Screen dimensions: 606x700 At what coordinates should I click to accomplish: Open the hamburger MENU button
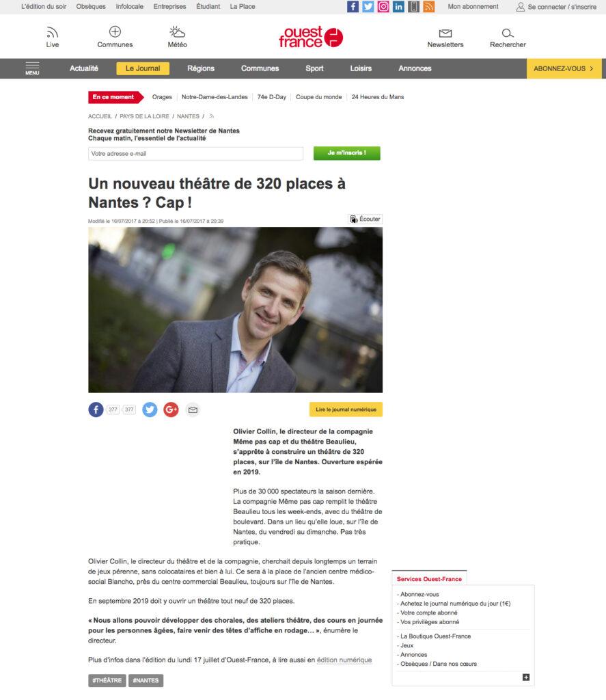point(32,68)
